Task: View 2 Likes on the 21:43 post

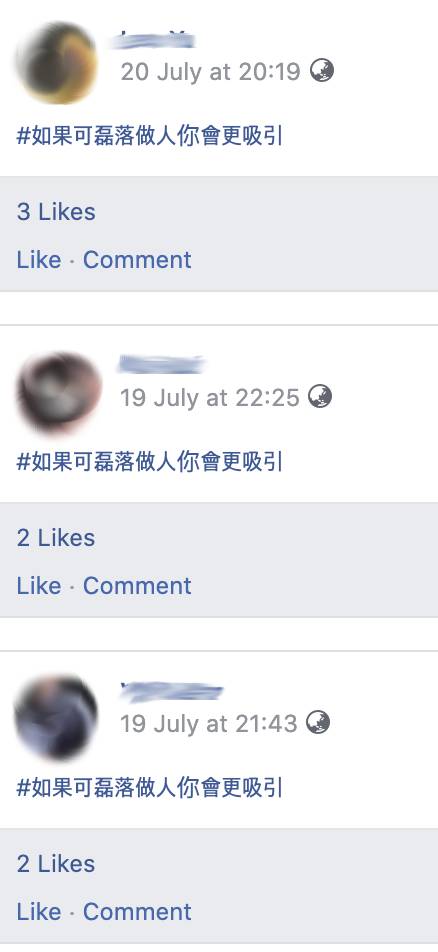Action: 56,864
